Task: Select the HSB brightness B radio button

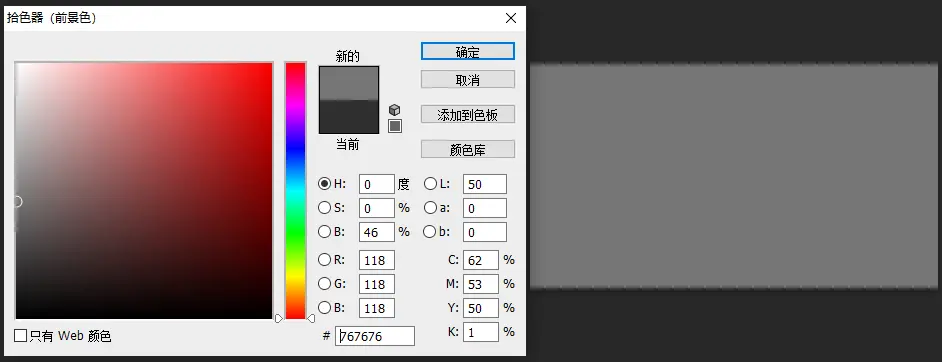Action: pos(324,232)
